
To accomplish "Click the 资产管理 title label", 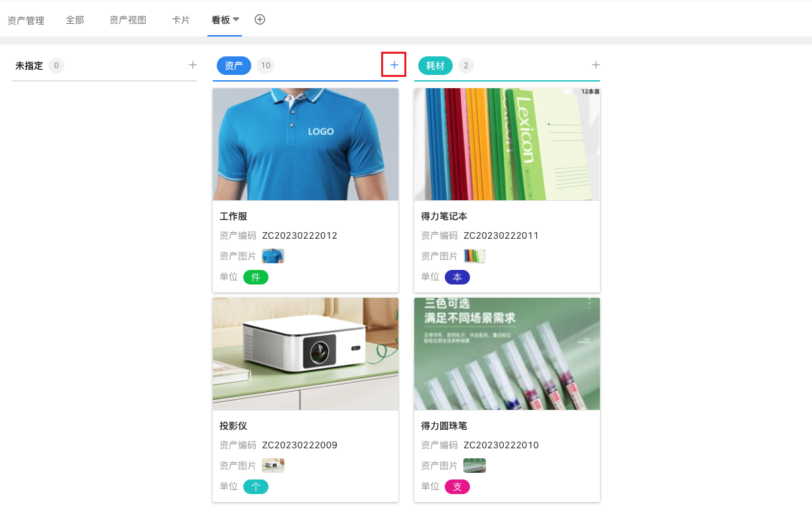I will [x=26, y=21].
